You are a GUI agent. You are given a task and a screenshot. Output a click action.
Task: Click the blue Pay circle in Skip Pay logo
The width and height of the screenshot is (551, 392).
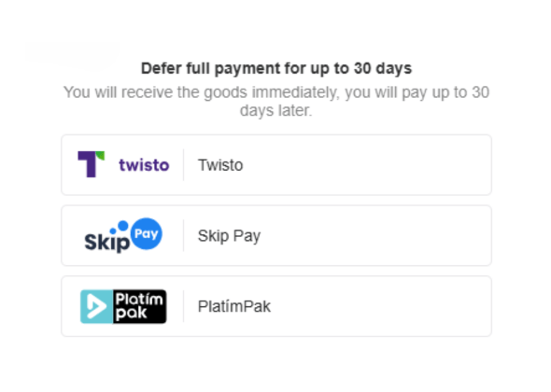147,233
